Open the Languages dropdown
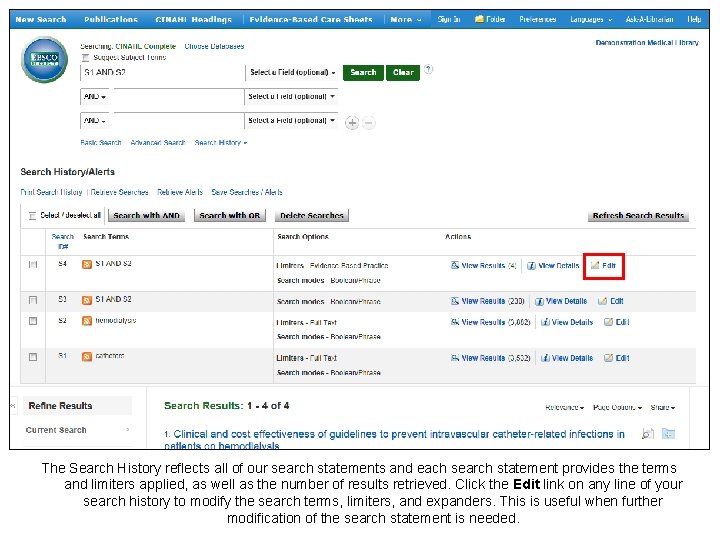This screenshot has height=540, width=720. point(591,19)
